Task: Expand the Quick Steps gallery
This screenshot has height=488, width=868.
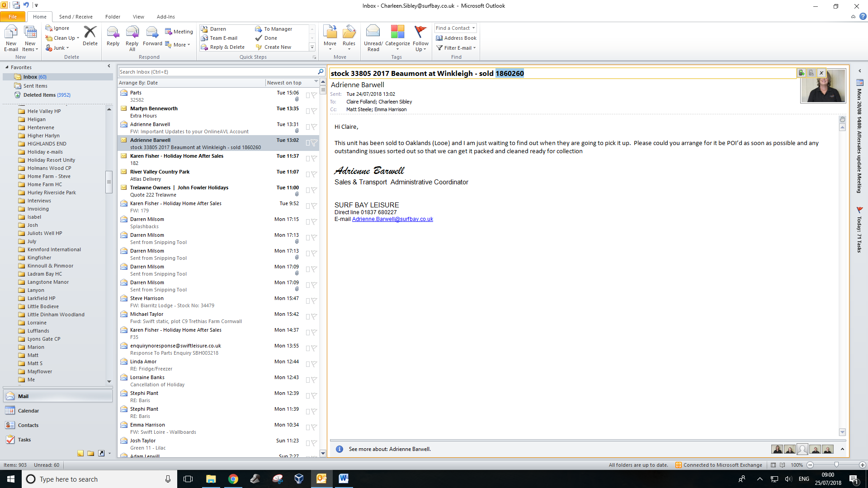Action: (x=312, y=47)
